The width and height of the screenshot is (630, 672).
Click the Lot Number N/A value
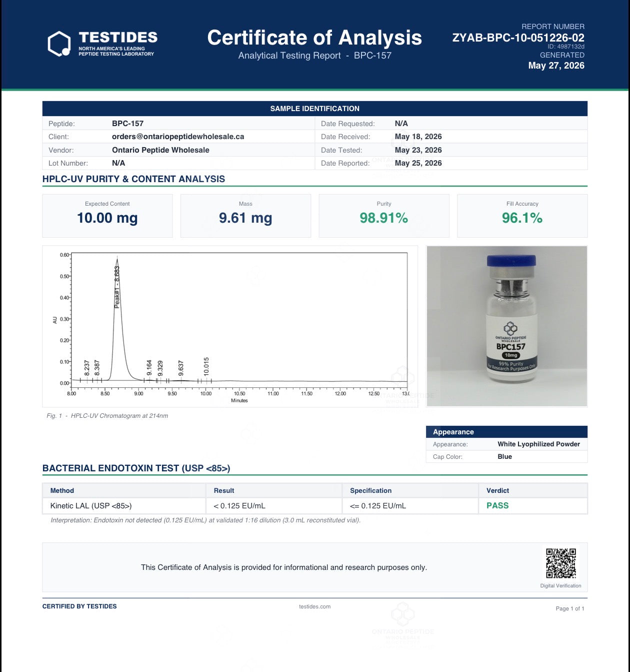(118, 163)
